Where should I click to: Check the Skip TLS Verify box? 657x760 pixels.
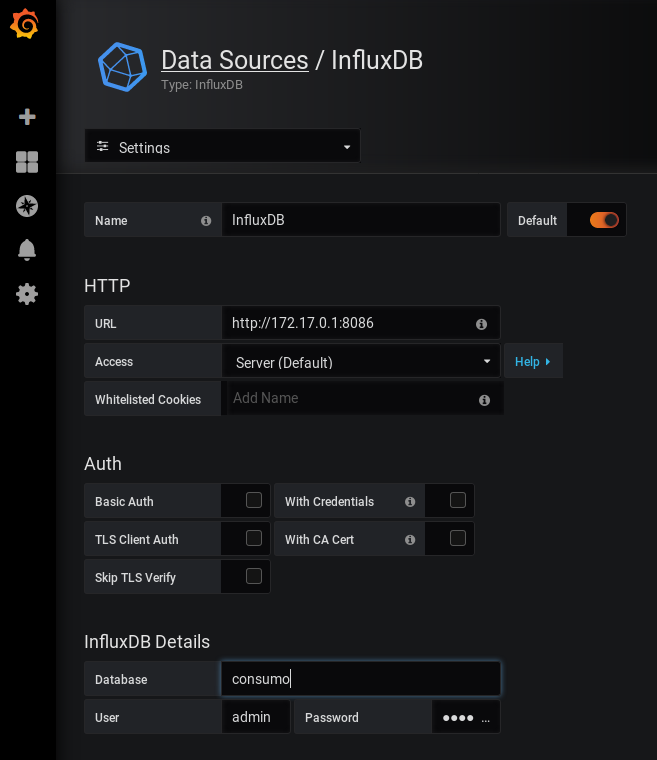point(254,576)
